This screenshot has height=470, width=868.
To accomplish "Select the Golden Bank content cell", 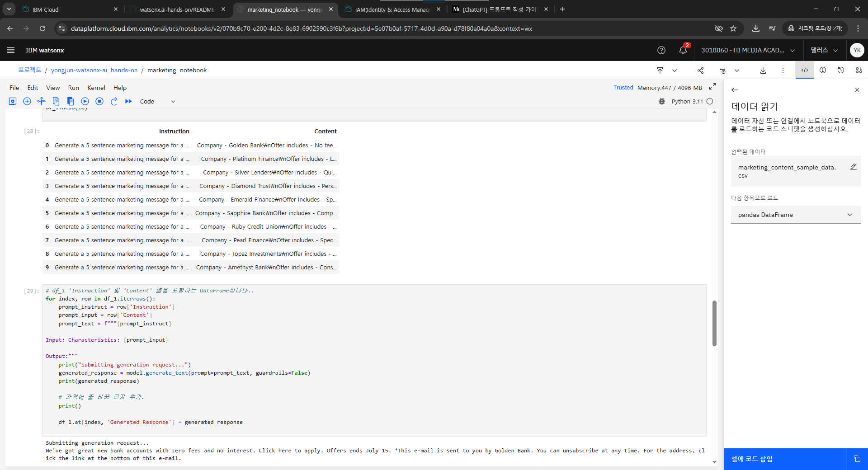I will (x=266, y=145).
